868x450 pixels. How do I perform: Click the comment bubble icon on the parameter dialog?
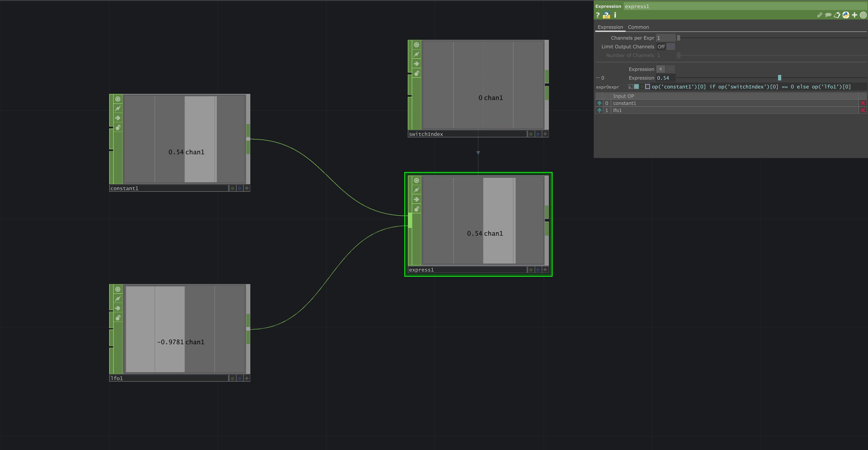(828, 15)
